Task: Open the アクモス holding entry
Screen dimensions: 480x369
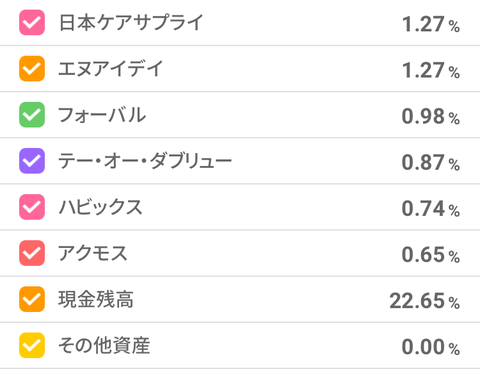Action: click(240, 253)
